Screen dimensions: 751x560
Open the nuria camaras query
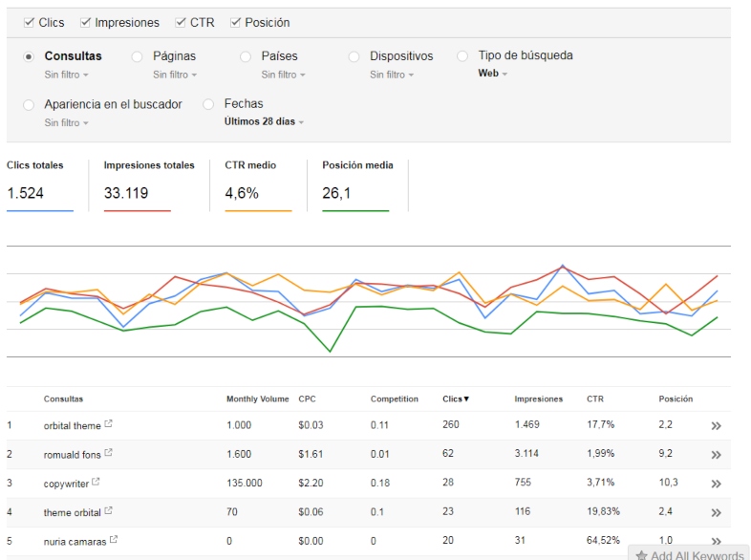click(75, 542)
